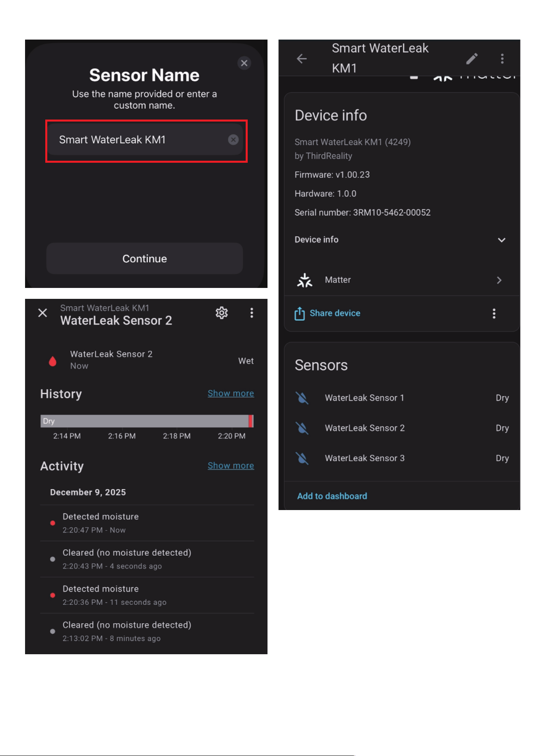Image resolution: width=535 pixels, height=756 pixels.
Task: Click the red Wet segment in the history bar
Action: click(251, 421)
